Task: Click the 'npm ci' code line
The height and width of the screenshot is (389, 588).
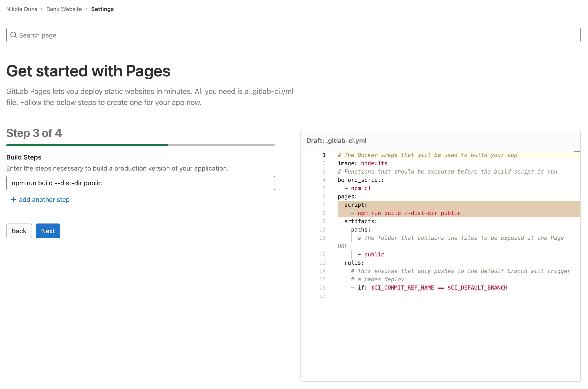Action: tap(361, 188)
